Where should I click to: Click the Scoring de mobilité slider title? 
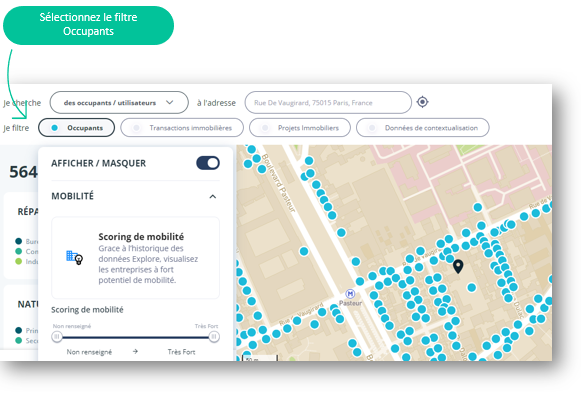[x=87, y=310]
